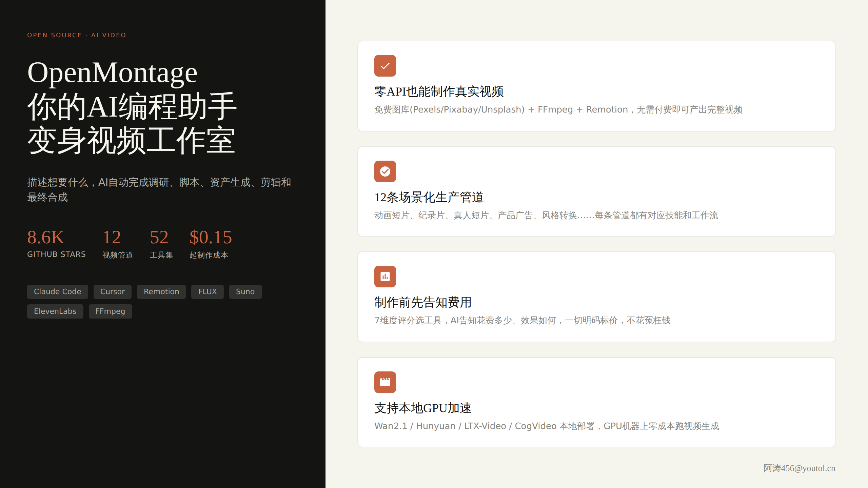Choose the FLUX tag
The width and height of the screenshot is (868, 488).
208,292
